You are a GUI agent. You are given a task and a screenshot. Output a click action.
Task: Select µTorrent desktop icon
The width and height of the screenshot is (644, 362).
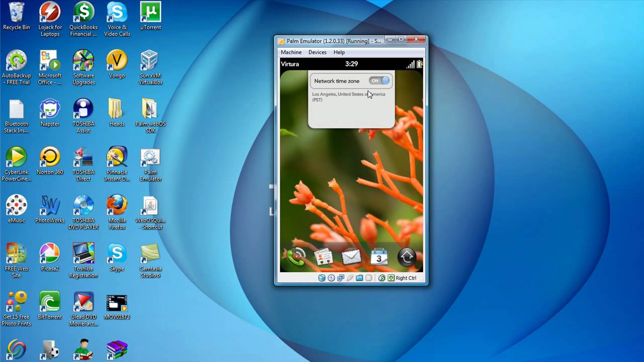coord(150,16)
